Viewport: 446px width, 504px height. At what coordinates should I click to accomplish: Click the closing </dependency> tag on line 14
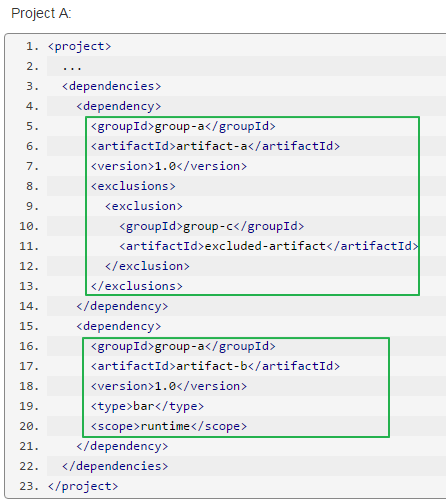point(122,306)
